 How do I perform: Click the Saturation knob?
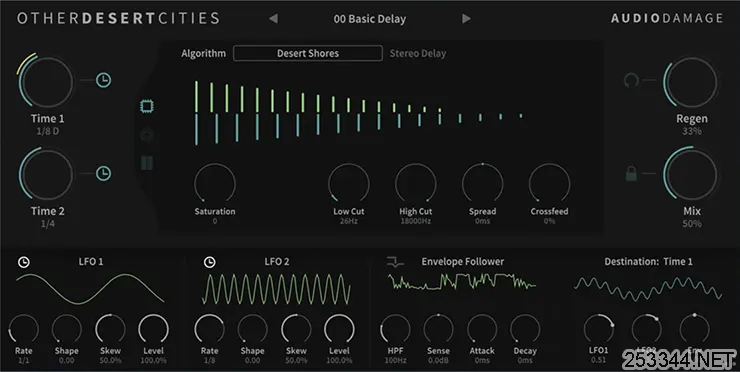click(x=215, y=184)
